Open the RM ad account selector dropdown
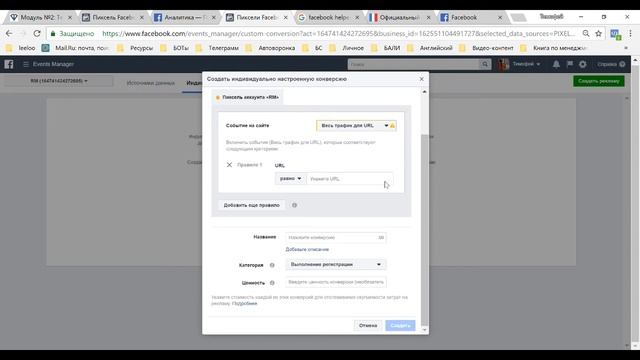The height and width of the screenshot is (360, 640). pyautogui.click(x=59, y=81)
